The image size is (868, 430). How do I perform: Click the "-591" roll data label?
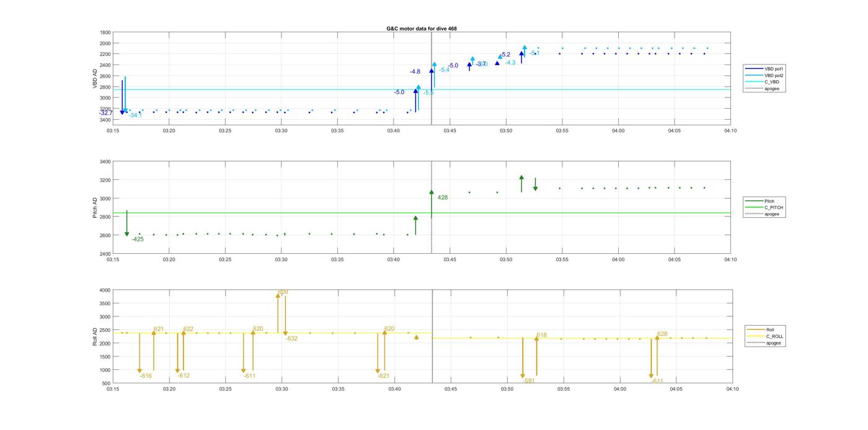click(x=529, y=381)
